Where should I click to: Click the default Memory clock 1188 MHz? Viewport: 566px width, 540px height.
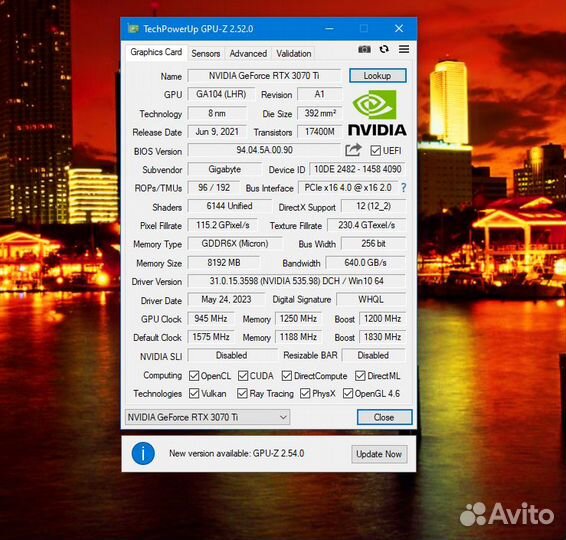[298, 337]
